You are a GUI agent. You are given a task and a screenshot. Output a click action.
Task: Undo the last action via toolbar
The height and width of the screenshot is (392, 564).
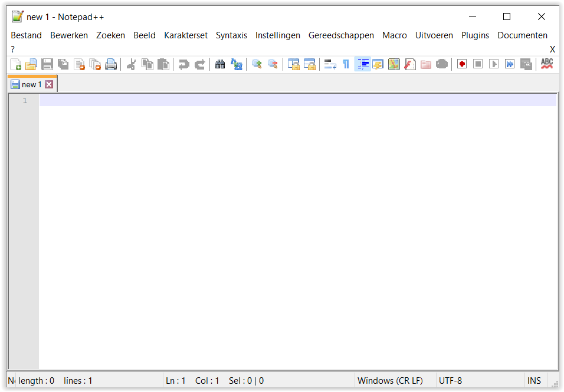[184, 64]
